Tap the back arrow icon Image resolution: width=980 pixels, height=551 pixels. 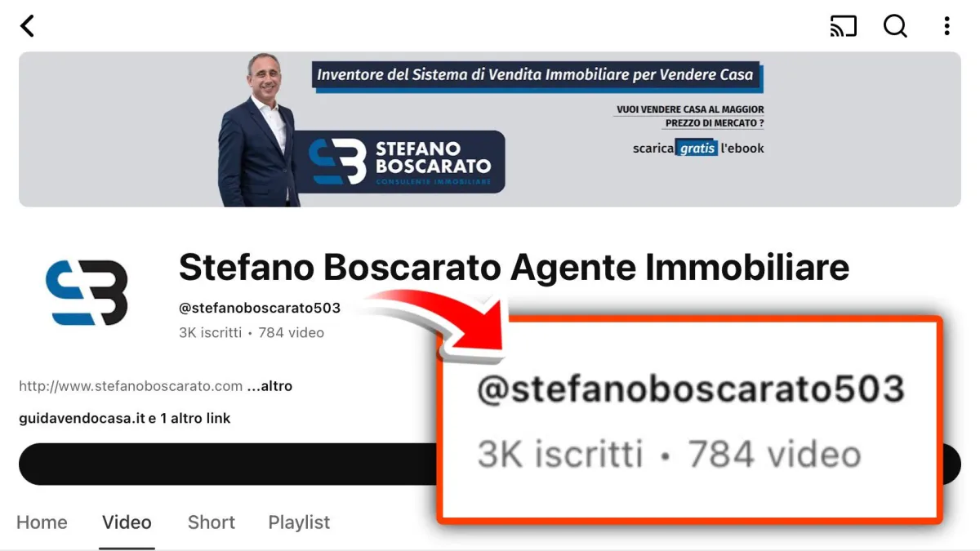(x=27, y=26)
